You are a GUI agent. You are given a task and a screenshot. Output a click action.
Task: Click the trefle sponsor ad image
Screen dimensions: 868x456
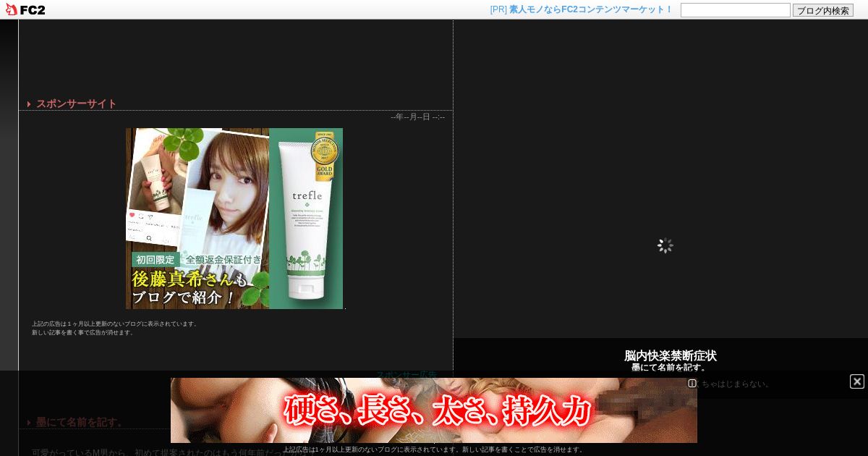point(234,219)
